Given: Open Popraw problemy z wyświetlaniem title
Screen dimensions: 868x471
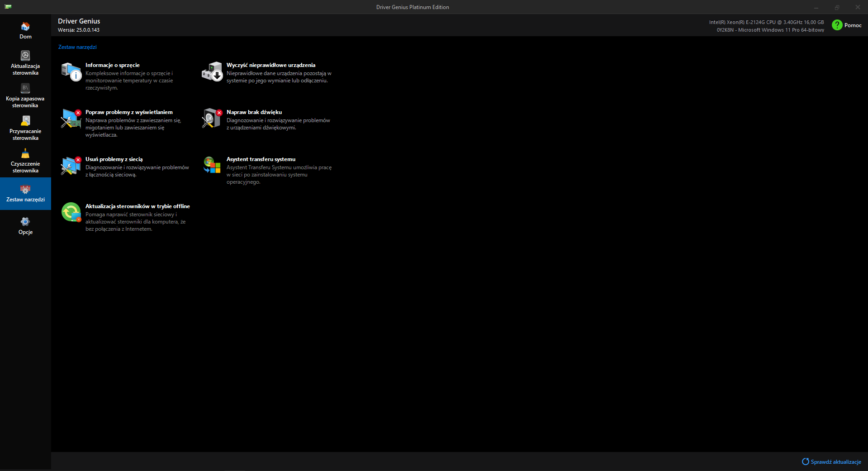Looking at the screenshot, I should click(x=129, y=112).
